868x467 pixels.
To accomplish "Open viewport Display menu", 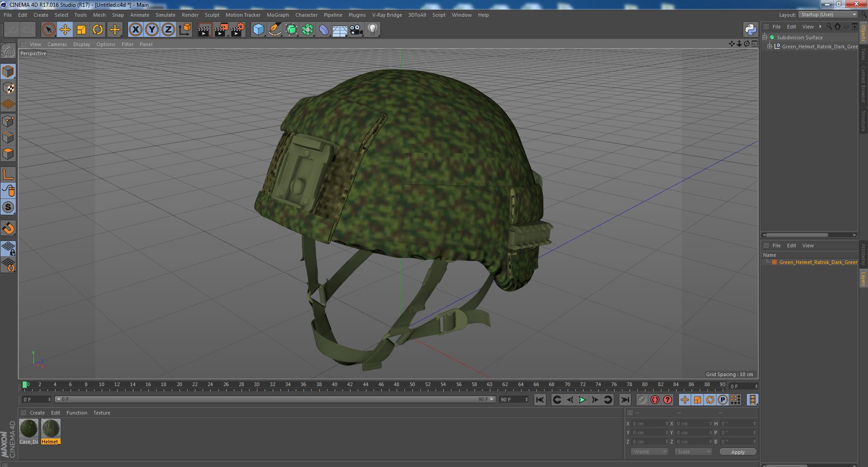I will click(x=81, y=44).
